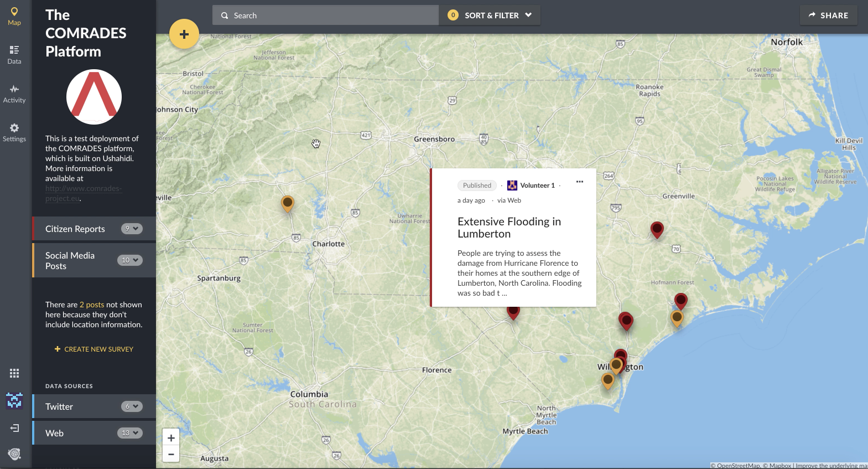Expand the Web source count dropdown
868x469 pixels.
tap(129, 433)
